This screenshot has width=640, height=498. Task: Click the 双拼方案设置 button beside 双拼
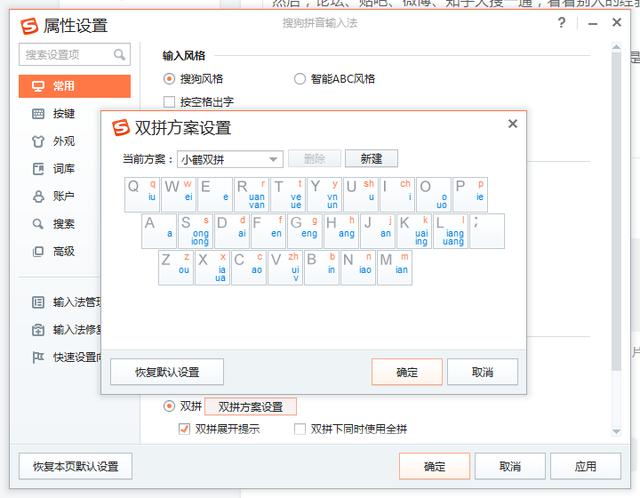251,407
